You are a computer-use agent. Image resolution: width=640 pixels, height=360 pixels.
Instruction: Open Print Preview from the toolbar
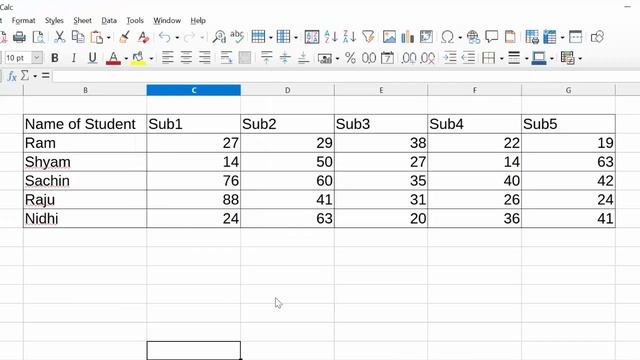(38, 37)
